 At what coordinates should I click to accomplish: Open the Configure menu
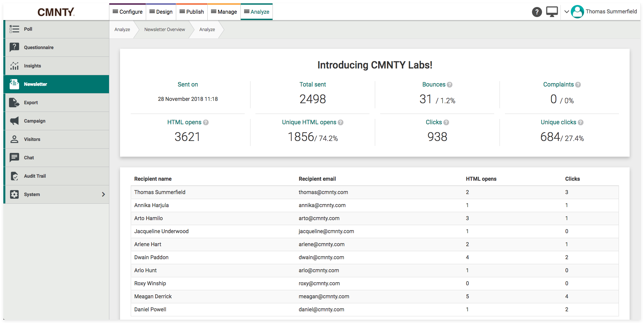click(128, 12)
